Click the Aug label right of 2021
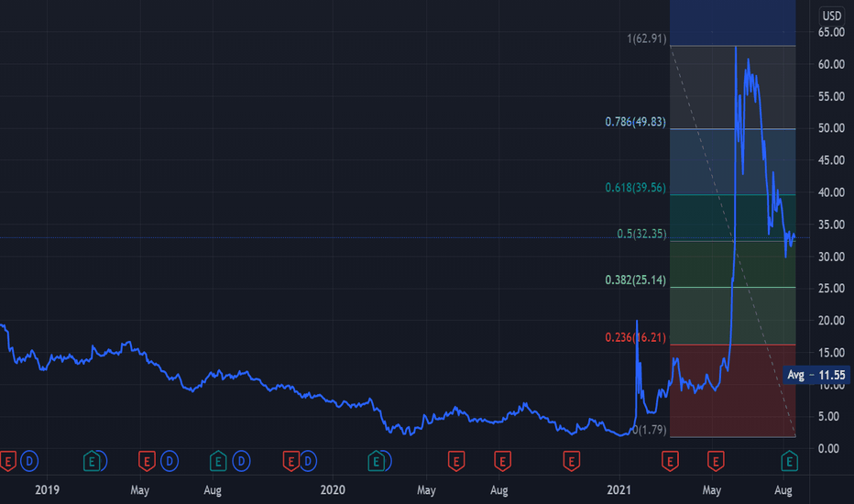The image size is (854, 504). (x=783, y=490)
